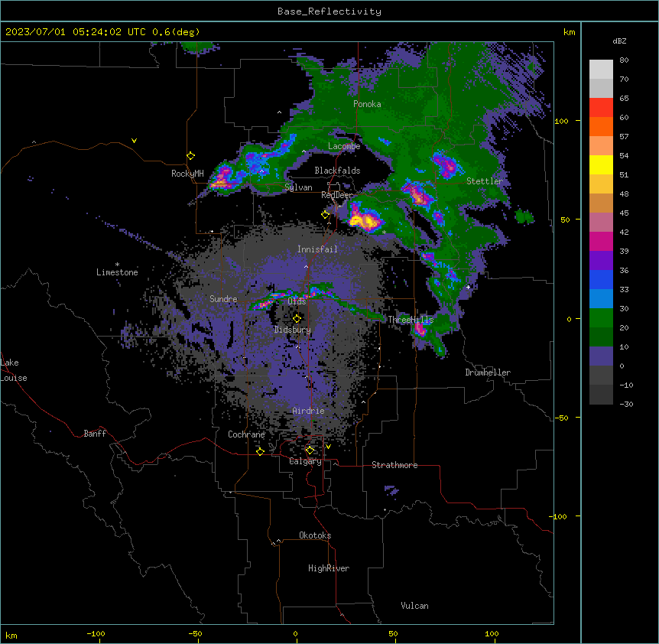Click the bright green 30 dBZ legend swatch
Viewport: 659px width, 644px height.
point(601,318)
